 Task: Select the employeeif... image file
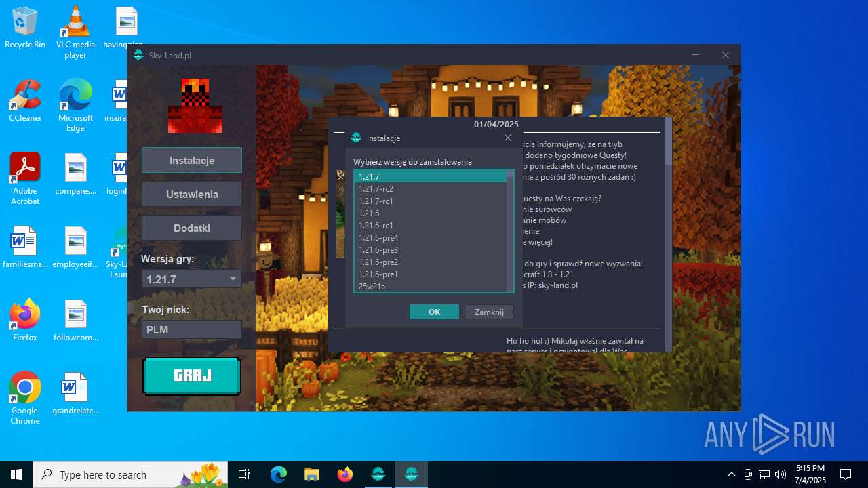pos(75,247)
